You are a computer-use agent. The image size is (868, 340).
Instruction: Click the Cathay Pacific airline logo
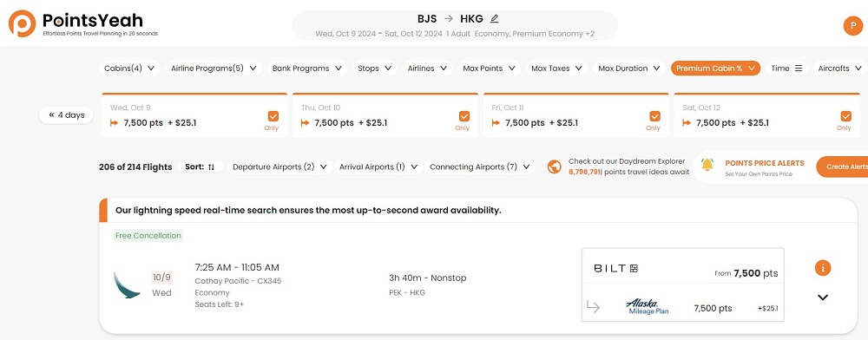pos(127,284)
